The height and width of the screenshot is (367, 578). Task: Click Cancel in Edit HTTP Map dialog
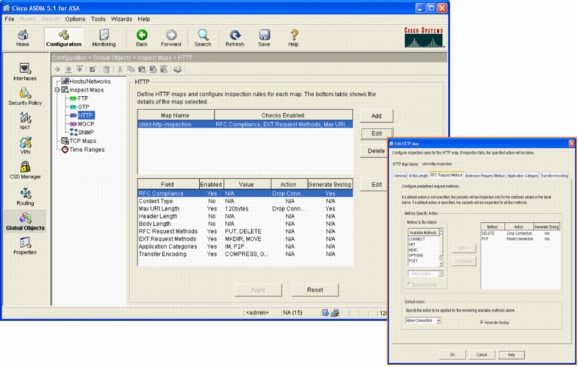pyautogui.click(x=481, y=354)
